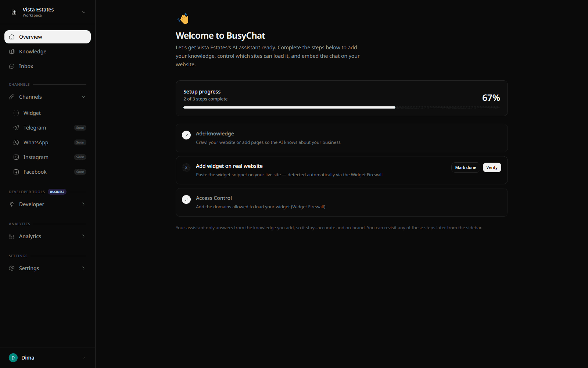Open the Analytics menu label
This screenshot has width=588, height=368.
click(30, 236)
